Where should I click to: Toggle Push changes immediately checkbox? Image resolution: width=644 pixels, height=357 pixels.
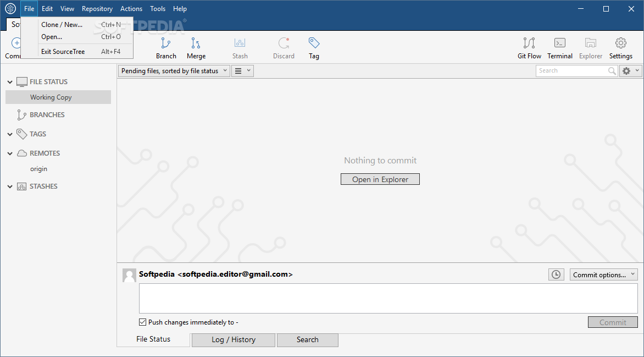click(x=142, y=322)
